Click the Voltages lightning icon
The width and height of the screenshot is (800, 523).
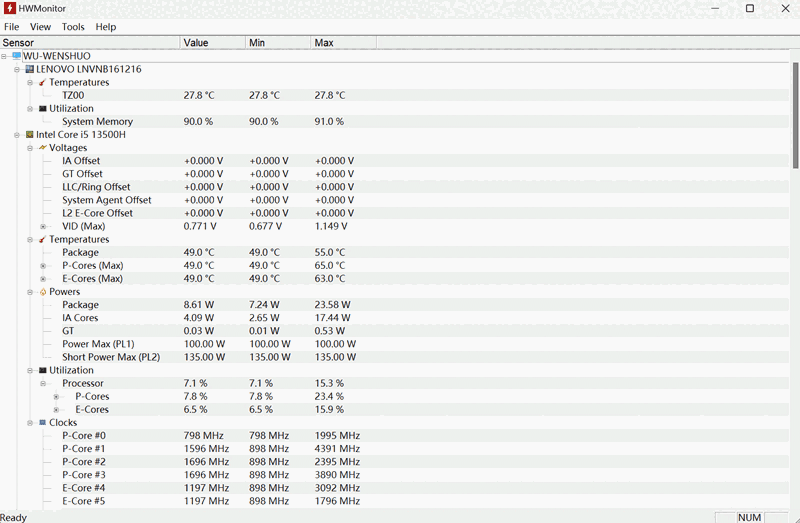click(x=42, y=148)
